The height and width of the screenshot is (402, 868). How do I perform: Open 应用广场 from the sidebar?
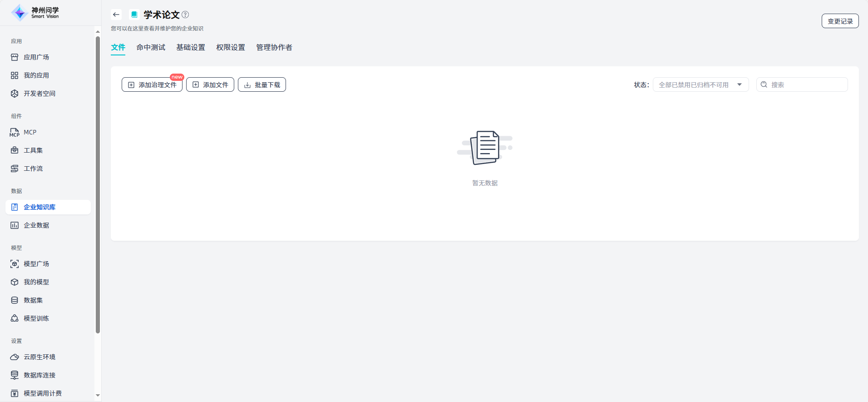point(36,57)
